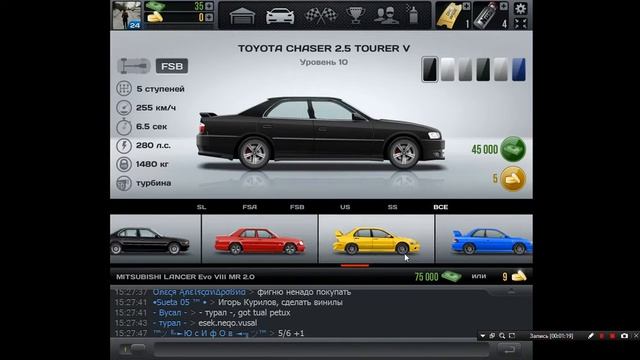Image resolution: width=640 pixels, height=360 pixels.
Task: Take a screenshot with recorder camera icon
Action: [624, 336]
